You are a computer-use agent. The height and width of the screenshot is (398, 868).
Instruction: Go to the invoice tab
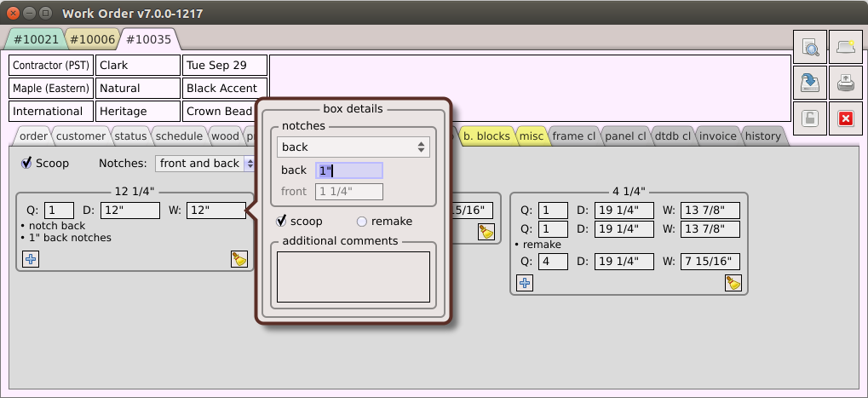pos(717,136)
